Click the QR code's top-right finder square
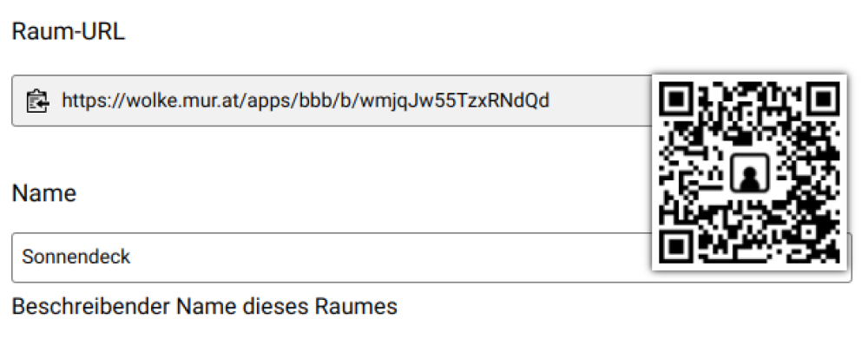868x345 pixels. point(823,99)
